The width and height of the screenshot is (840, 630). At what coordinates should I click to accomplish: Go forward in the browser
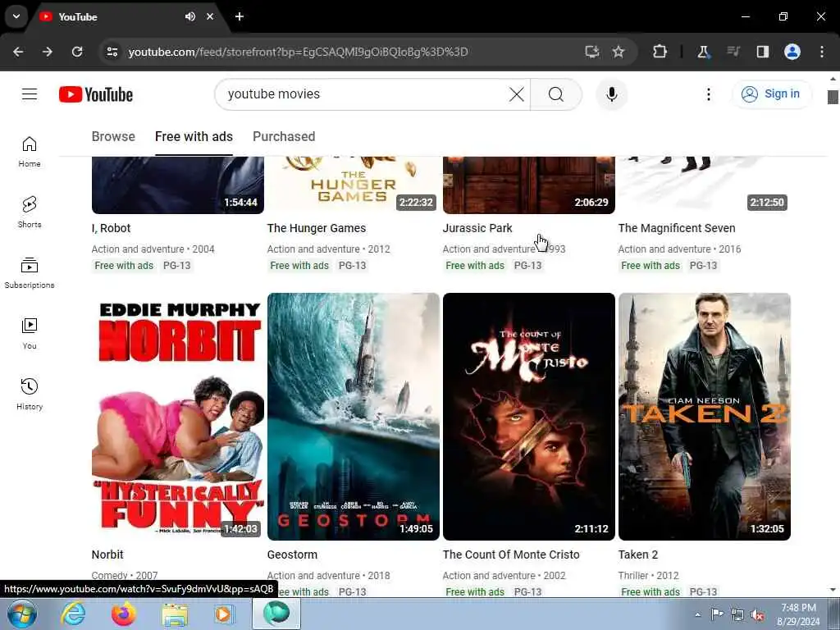(48, 52)
